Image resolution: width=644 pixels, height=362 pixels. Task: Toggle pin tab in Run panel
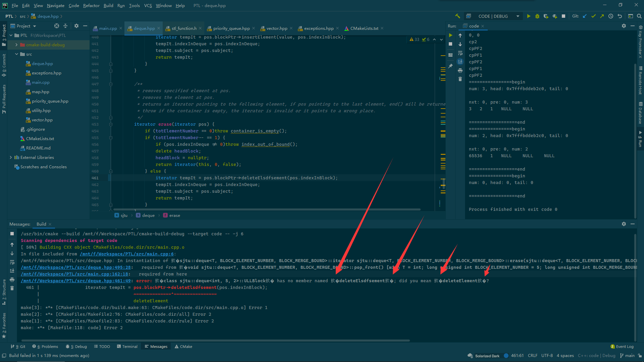[450, 66]
